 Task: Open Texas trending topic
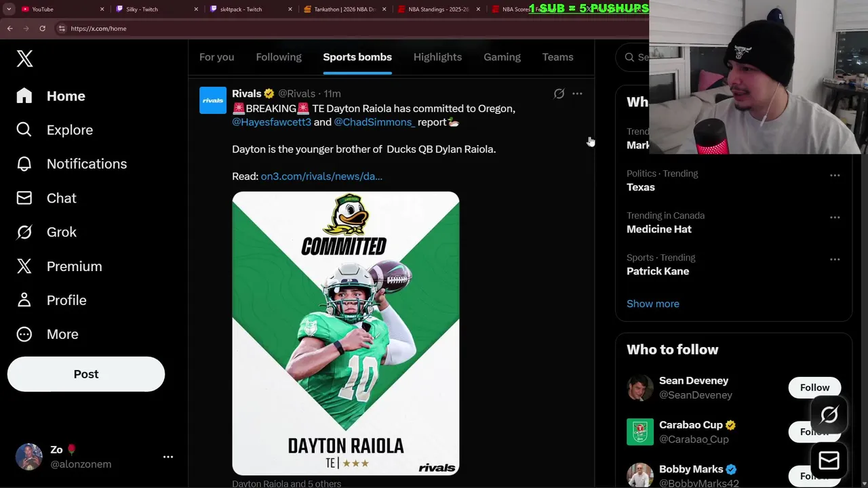click(641, 187)
